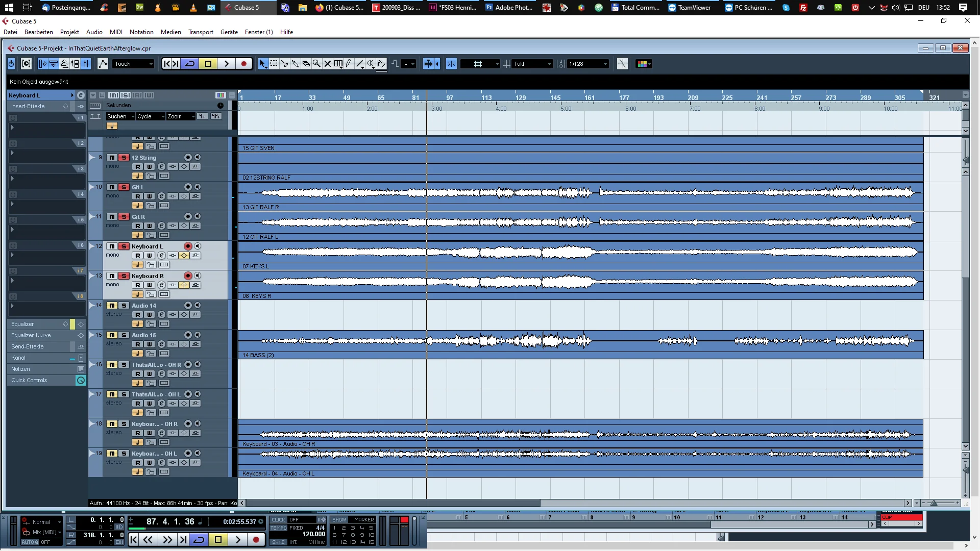
Task: Select the Zoom magnifier tool in toolbar
Action: [x=316, y=64]
